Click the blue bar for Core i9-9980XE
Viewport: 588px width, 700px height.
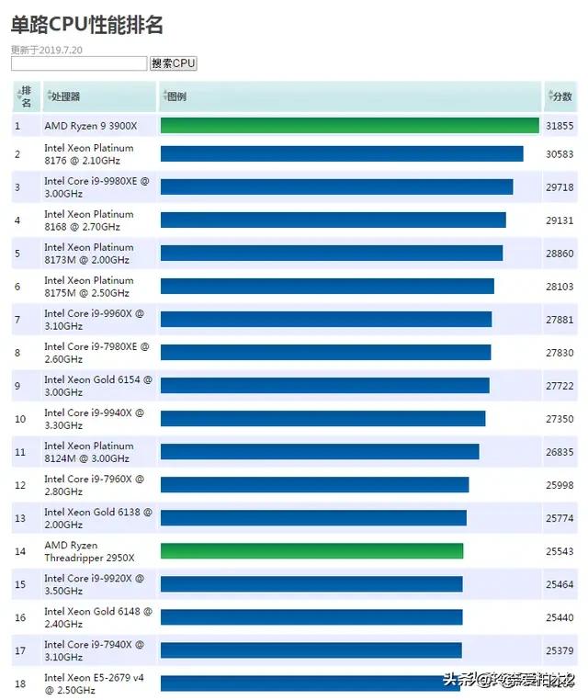336,187
